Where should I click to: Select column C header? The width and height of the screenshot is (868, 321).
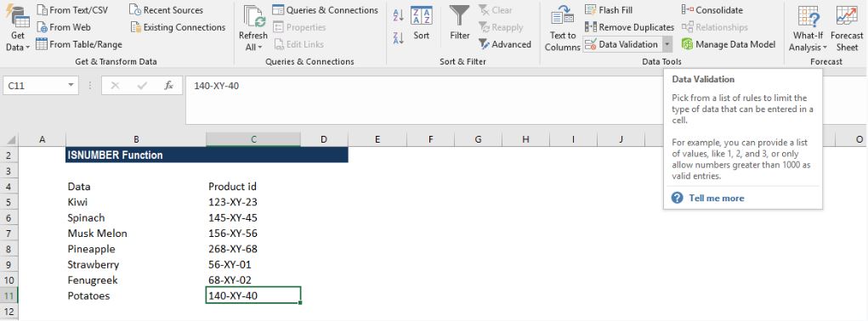[x=253, y=140]
